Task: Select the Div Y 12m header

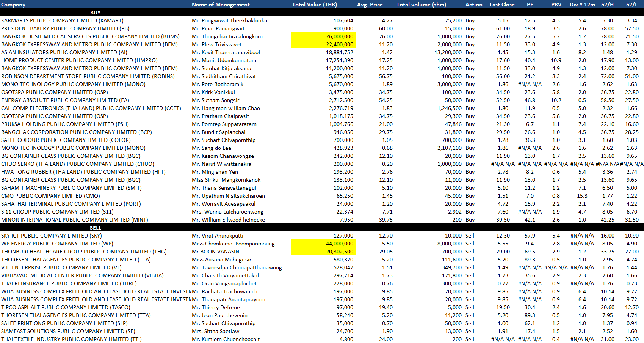Action: [582, 5]
